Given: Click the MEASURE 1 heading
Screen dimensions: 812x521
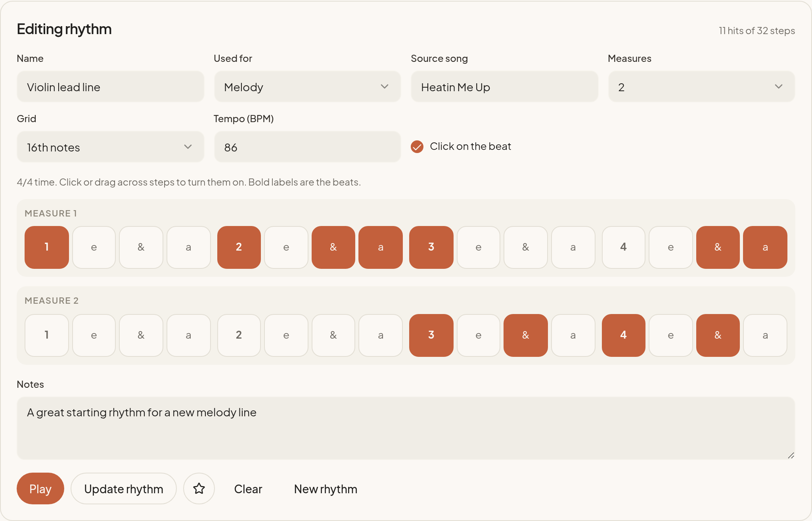Looking at the screenshot, I should tap(51, 213).
